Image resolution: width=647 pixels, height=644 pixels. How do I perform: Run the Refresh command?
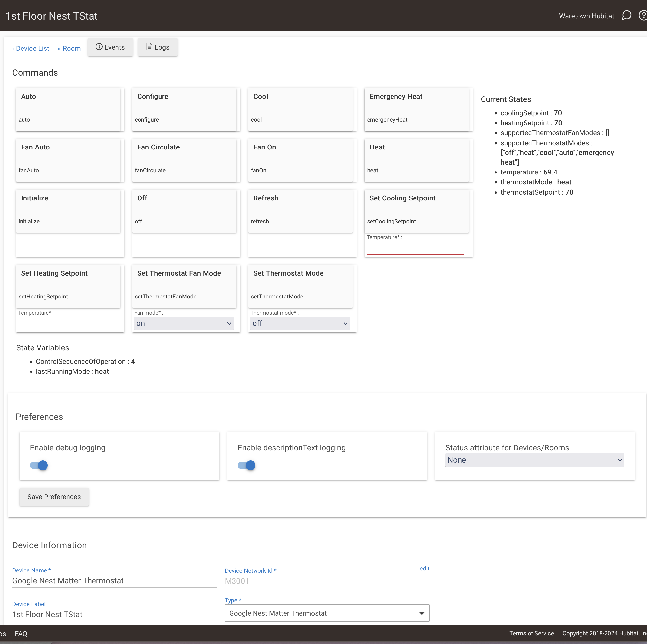300,210
